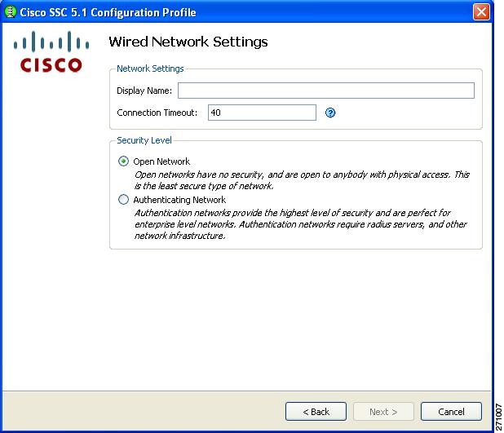Click the Cisco SSC title bar icon
Image resolution: width=504 pixels, height=433 pixels.
[x=11, y=12]
